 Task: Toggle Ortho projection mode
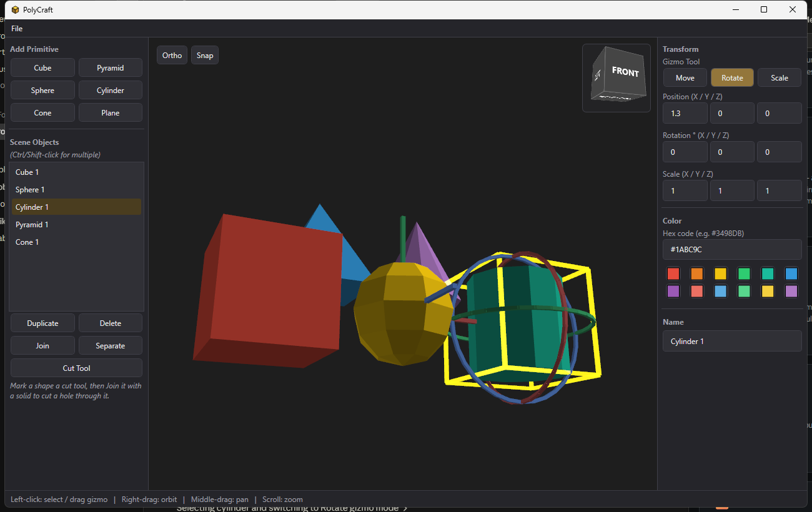coord(172,55)
